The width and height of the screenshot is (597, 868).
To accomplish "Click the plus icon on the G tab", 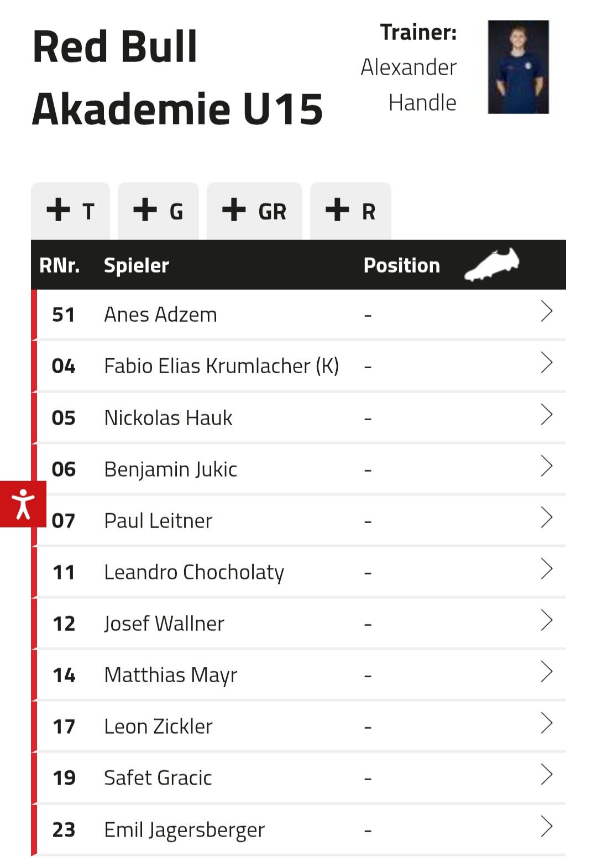I will point(145,210).
